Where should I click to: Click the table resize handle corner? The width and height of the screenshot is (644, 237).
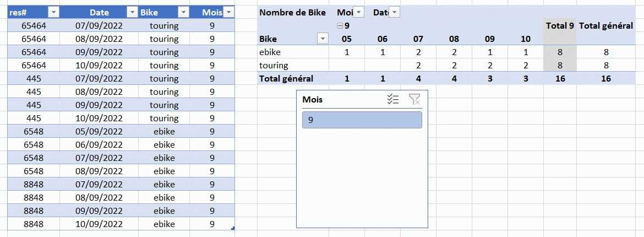233,228
